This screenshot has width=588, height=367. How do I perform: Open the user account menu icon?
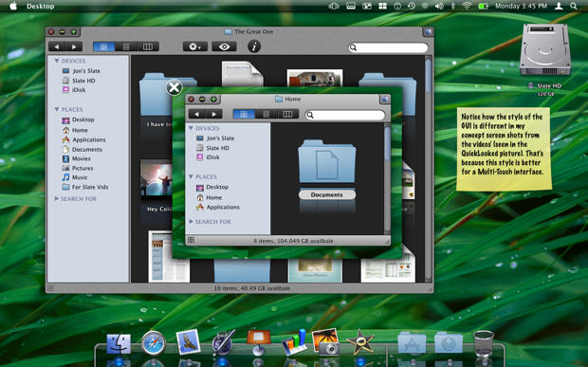pyautogui.click(x=559, y=6)
